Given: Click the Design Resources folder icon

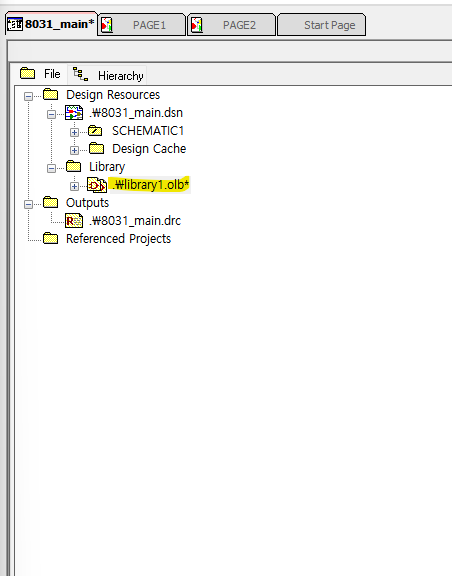Looking at the screenshot, I should pos(50,94).
